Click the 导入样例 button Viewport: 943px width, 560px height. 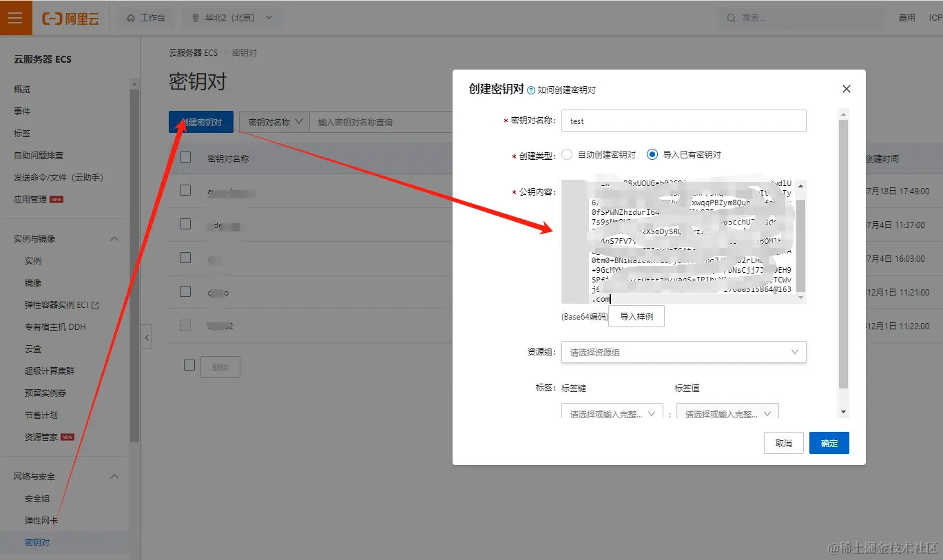[636, 316]
